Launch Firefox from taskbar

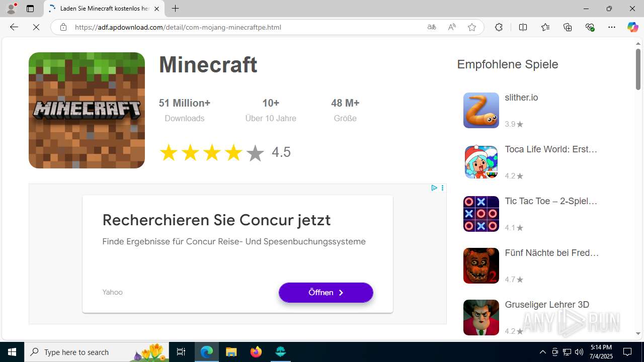tap(256, 352)
